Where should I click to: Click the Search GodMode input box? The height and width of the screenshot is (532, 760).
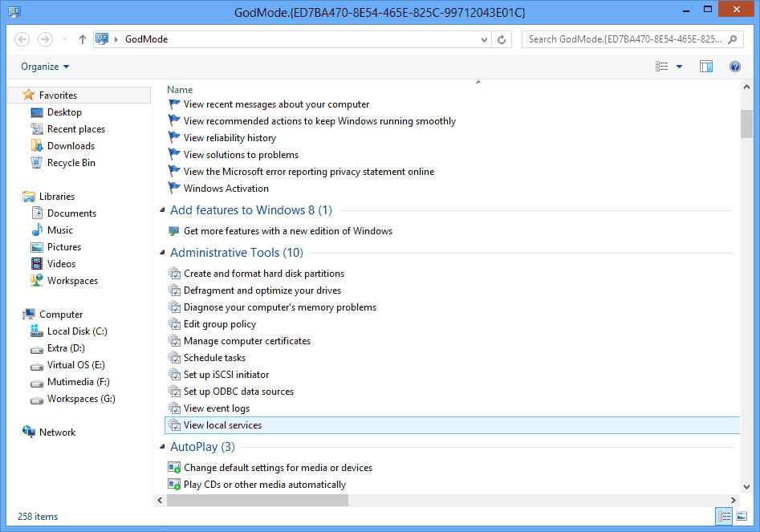coord(633,39)
